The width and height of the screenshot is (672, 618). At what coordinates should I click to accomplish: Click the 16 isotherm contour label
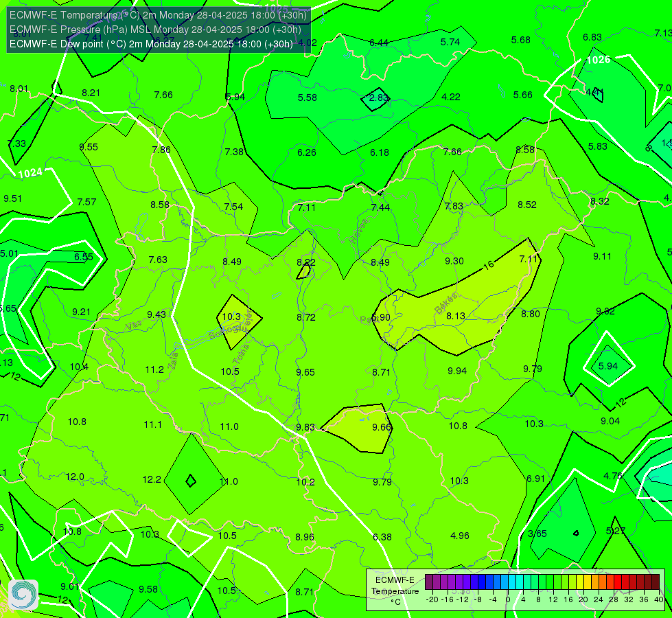[488, 266]
